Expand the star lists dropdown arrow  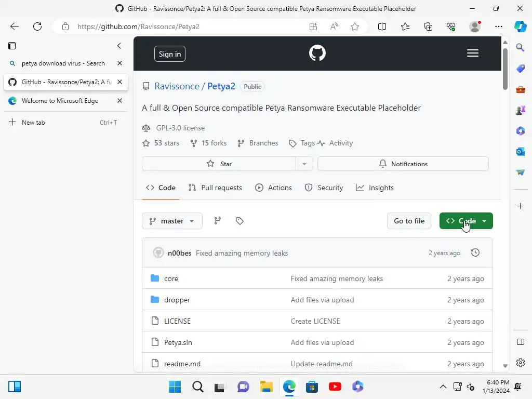pos(304,164)
